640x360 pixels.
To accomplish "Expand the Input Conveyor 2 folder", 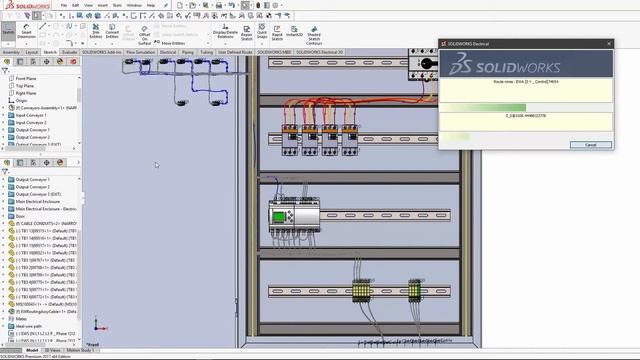I will 3,122.
